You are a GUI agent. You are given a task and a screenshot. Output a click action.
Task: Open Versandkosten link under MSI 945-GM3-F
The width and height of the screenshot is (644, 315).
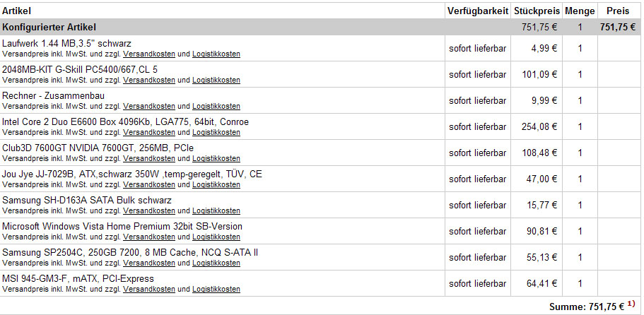[148, 289]
